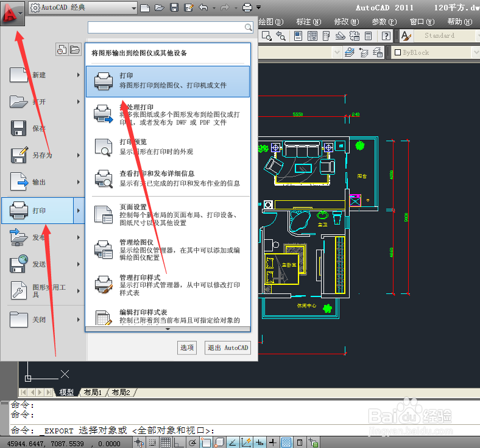Screen dimensions: 480x448
Task: Toggle Object Snap Tracking in status bar
Action: pyautogui.click(x=233, y=442)
